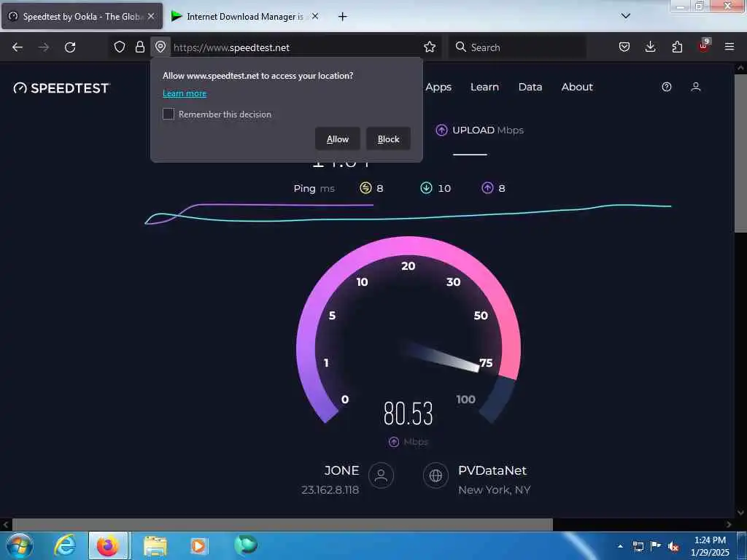Open the Learn menu item
The height and width of the screenshot is (560, 747).
click(484, 87)
